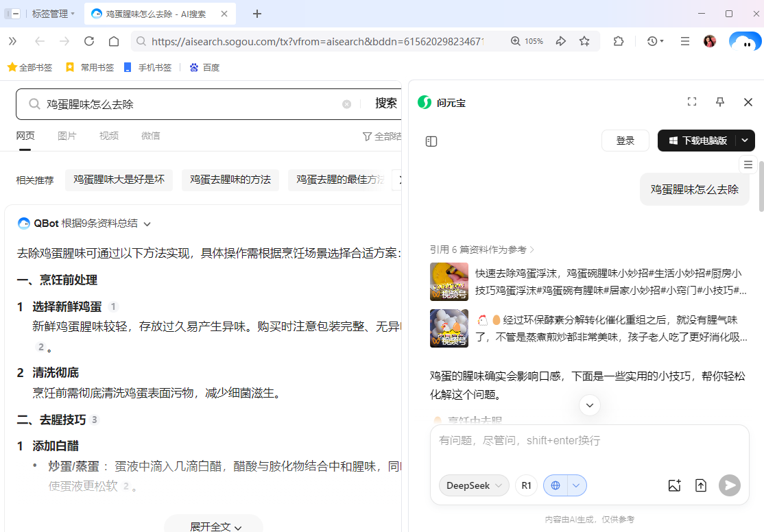Click the 登录 login button
764x532 pixels.
point(625,140)
